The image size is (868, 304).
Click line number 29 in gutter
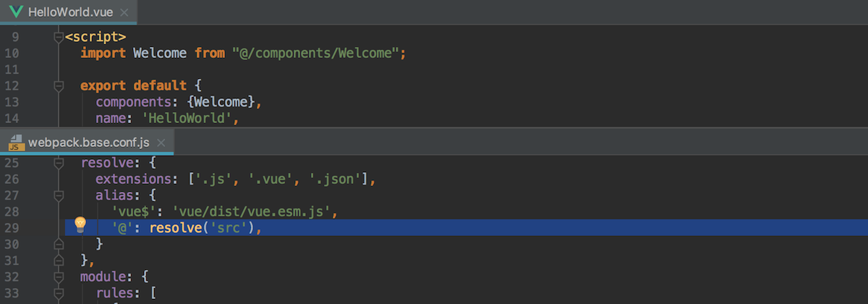12,227
